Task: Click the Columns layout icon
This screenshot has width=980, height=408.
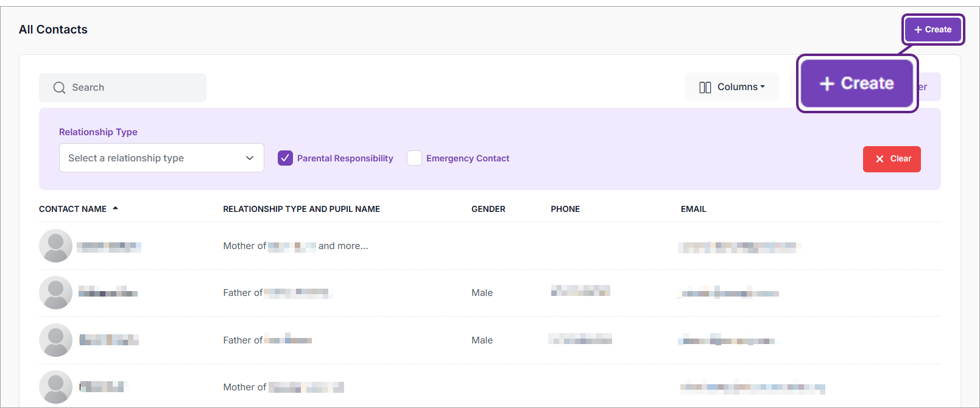Action: (705, 87)
